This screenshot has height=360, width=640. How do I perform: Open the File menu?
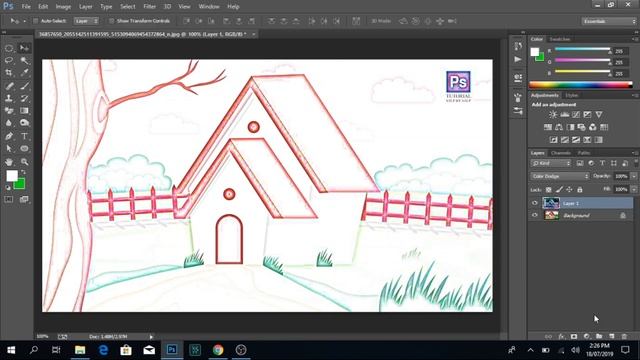tap(26, 7)
